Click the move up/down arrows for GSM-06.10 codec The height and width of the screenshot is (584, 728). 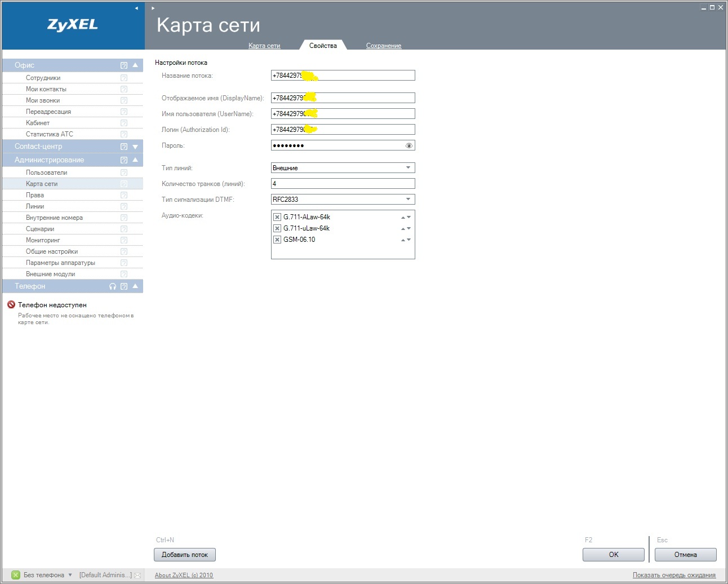click(x=406, y=240)
